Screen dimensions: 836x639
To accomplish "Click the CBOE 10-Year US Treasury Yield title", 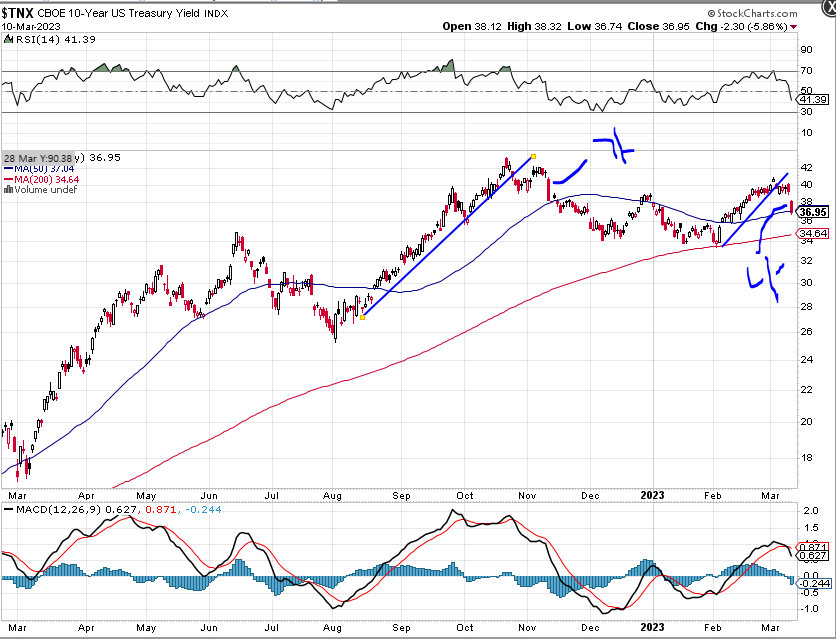I will (x=133, y=13).
